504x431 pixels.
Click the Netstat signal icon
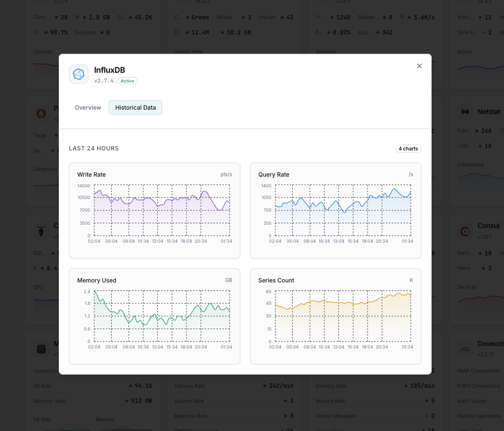click(465, 111)
